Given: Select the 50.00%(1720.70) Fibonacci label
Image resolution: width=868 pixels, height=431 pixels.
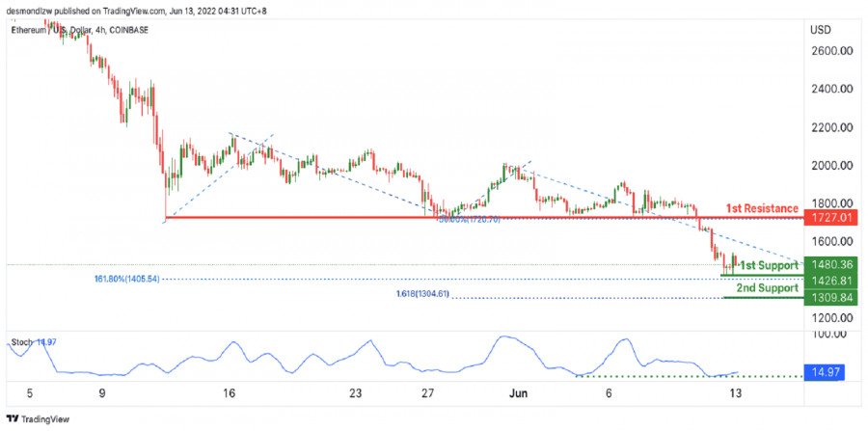Looking at the screenshot, I should (470, 220).
